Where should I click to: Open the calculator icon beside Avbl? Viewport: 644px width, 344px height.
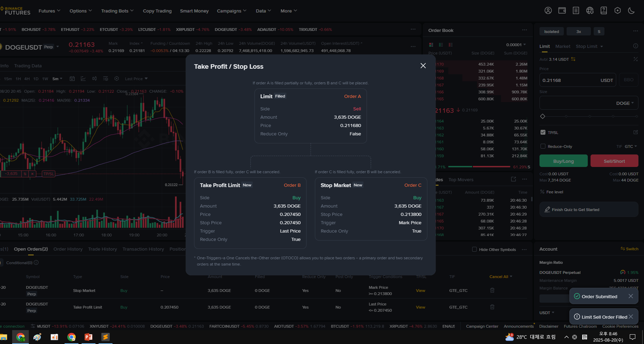pyautogui.click(x=635, y=59)
